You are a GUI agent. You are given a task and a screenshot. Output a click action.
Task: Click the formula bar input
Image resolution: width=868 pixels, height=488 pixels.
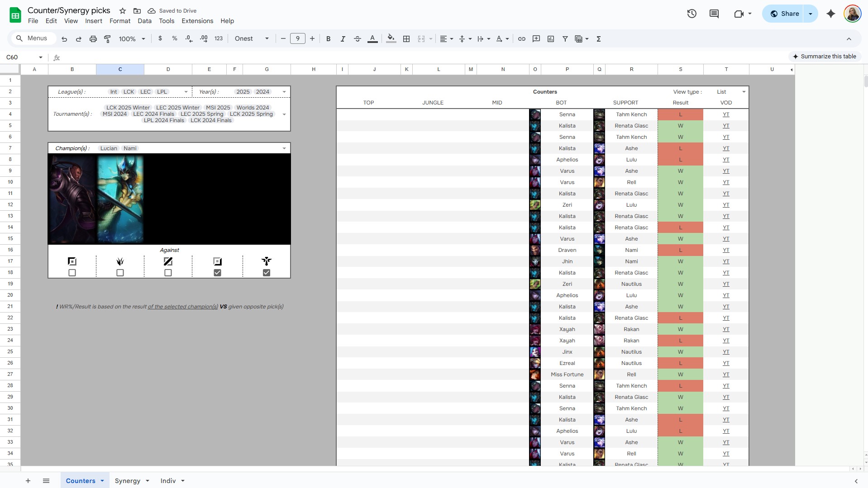pos(425,57)
